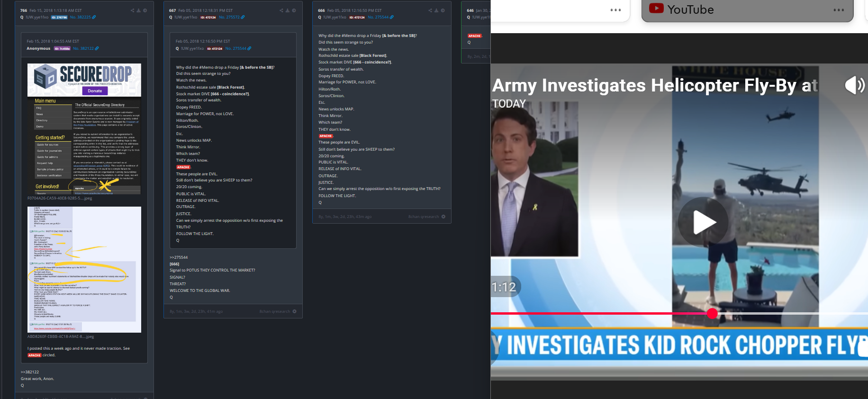Screen dimensions: 868x399
Task: Toggle the video sound speaker icon
Action: pyautogui.click(x=855, y=85)
